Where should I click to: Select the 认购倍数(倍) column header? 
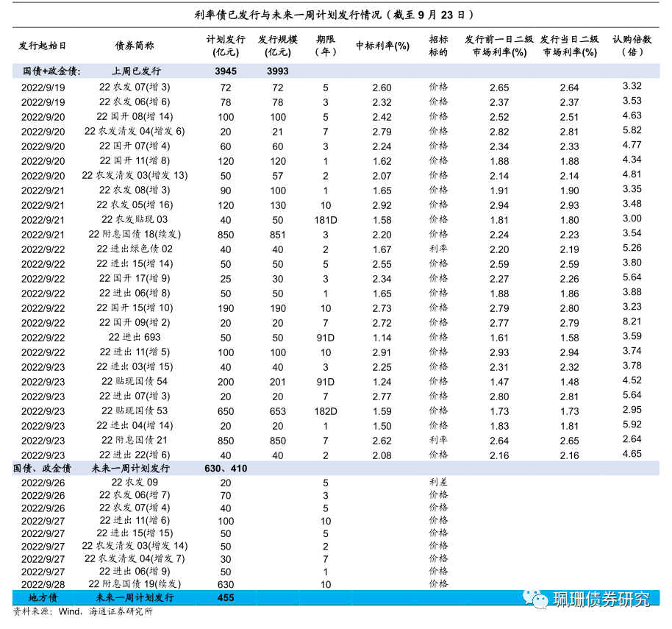(632, 46)
